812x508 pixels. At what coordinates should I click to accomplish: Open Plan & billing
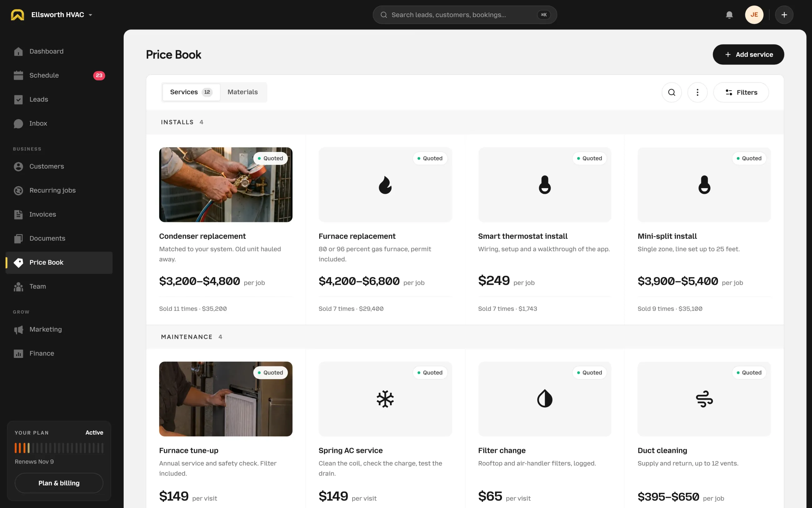coord(59,483)
